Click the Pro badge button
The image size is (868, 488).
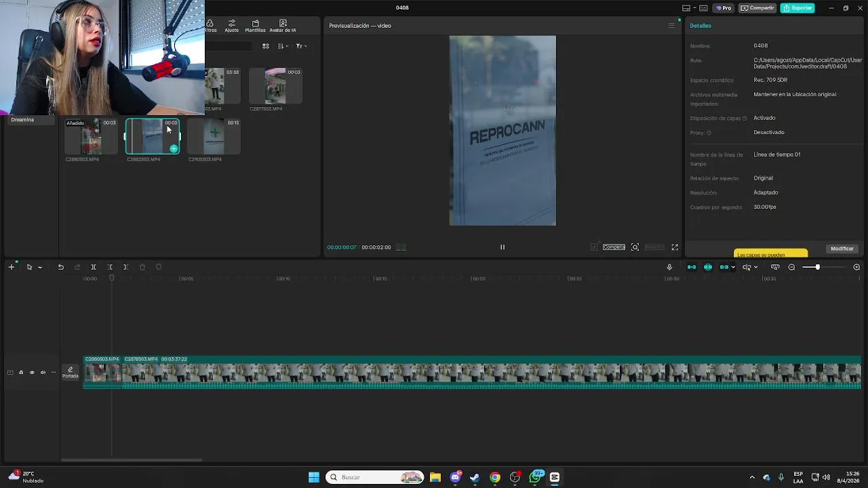pos(723,8)
